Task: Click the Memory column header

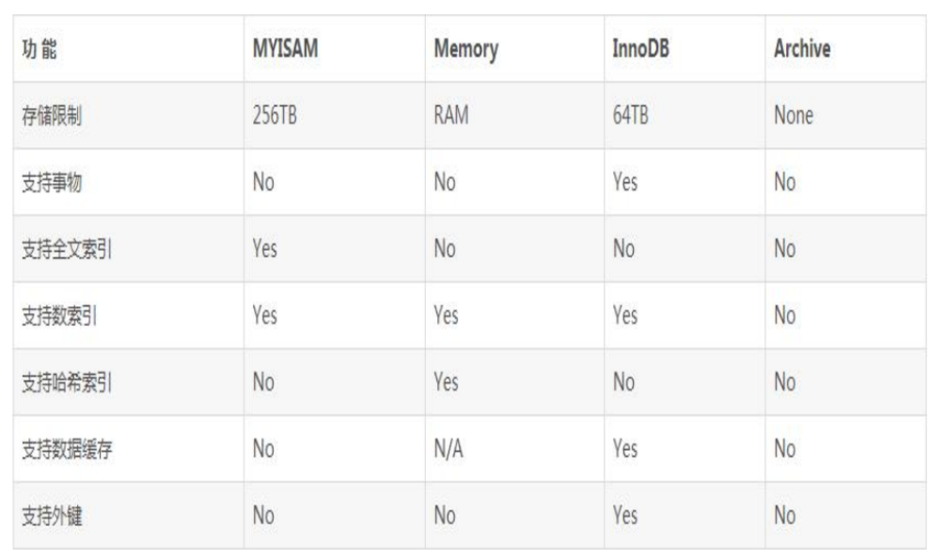Action: pyautogui.click(x=464, y=50)
